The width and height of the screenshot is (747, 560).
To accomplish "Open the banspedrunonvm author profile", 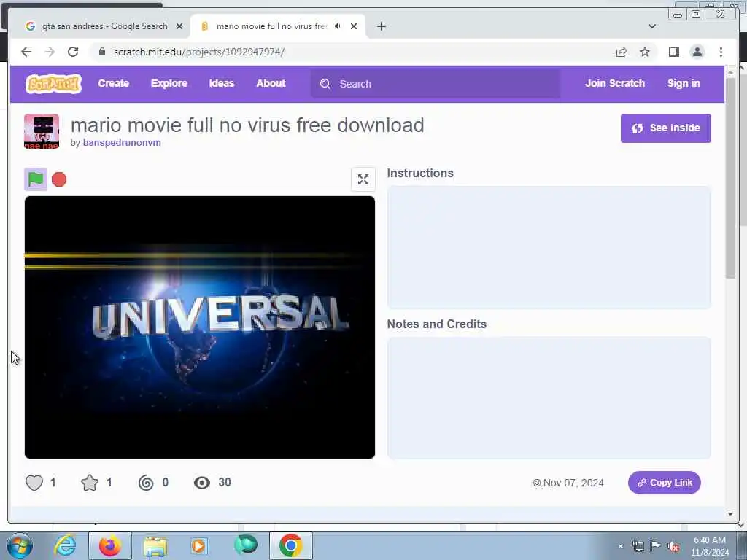I will coord(122,143).
